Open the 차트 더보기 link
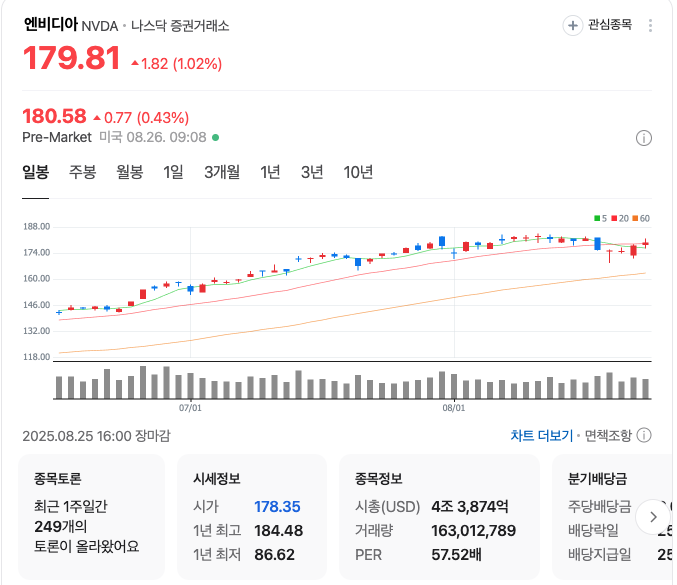677x585 pixels. click(x=541, y=435)
